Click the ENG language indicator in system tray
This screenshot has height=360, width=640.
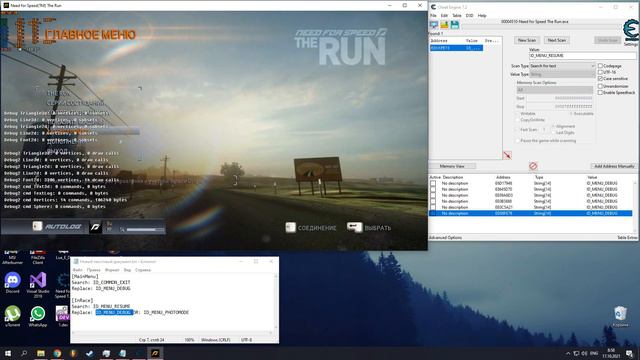tap(594, 353)
